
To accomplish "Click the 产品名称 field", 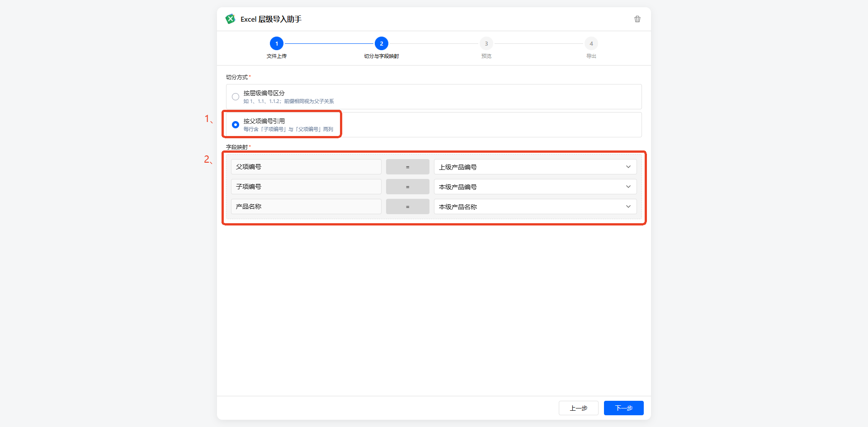I will (306, 206).
